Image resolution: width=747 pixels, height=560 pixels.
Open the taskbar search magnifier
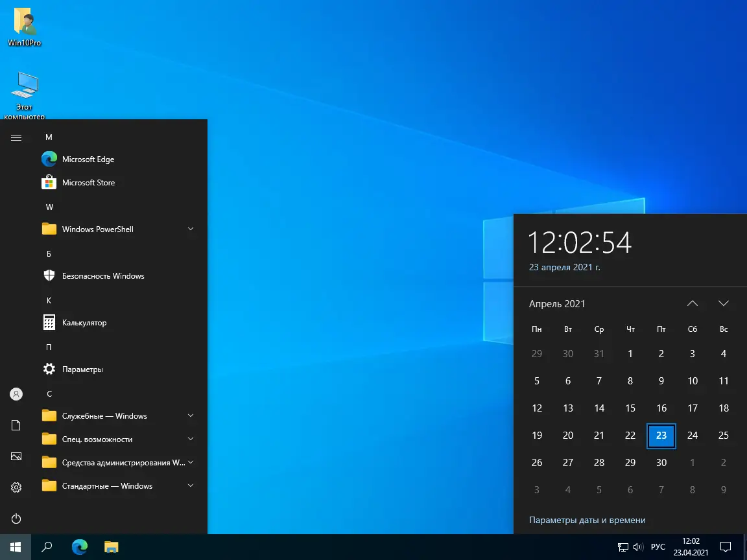coord(47,547)
